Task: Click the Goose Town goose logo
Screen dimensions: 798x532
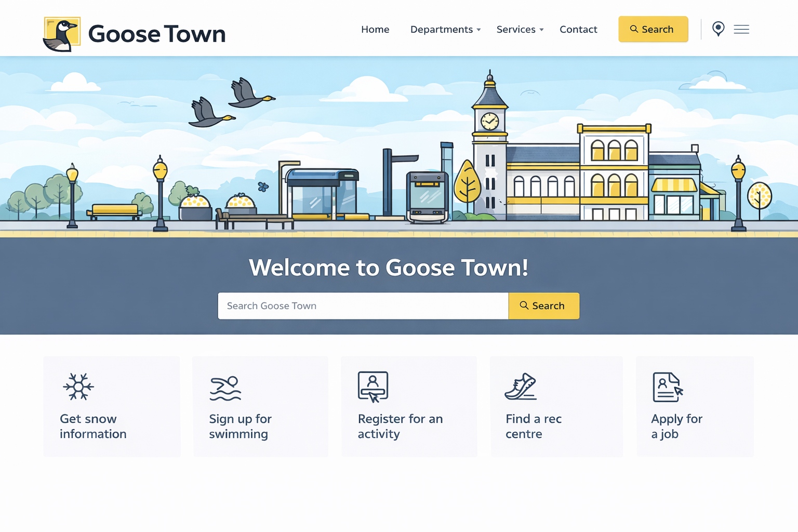Action: [62, 34]
